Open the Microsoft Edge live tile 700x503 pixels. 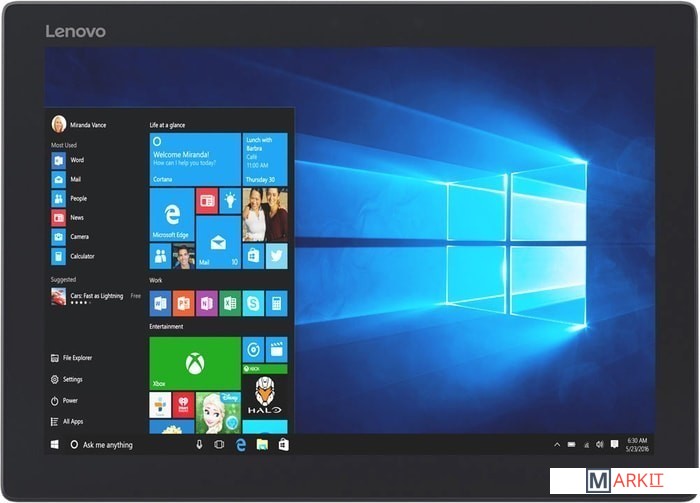171,213
